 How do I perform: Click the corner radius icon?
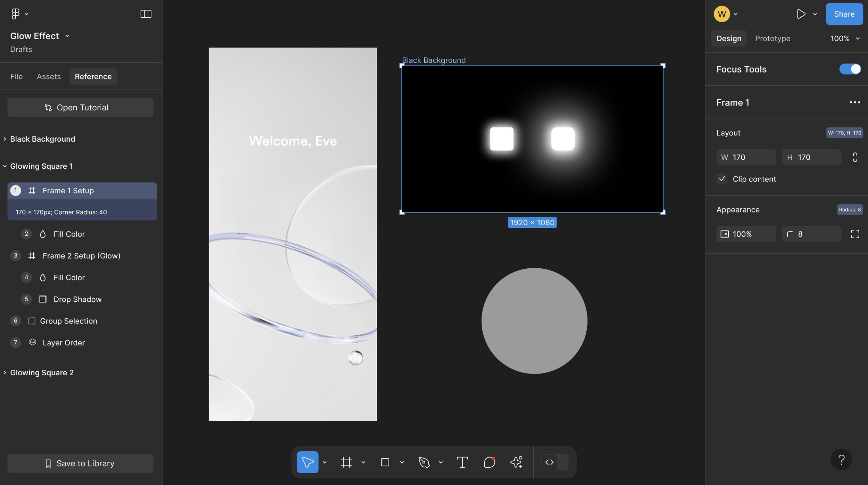coord(790,234)
